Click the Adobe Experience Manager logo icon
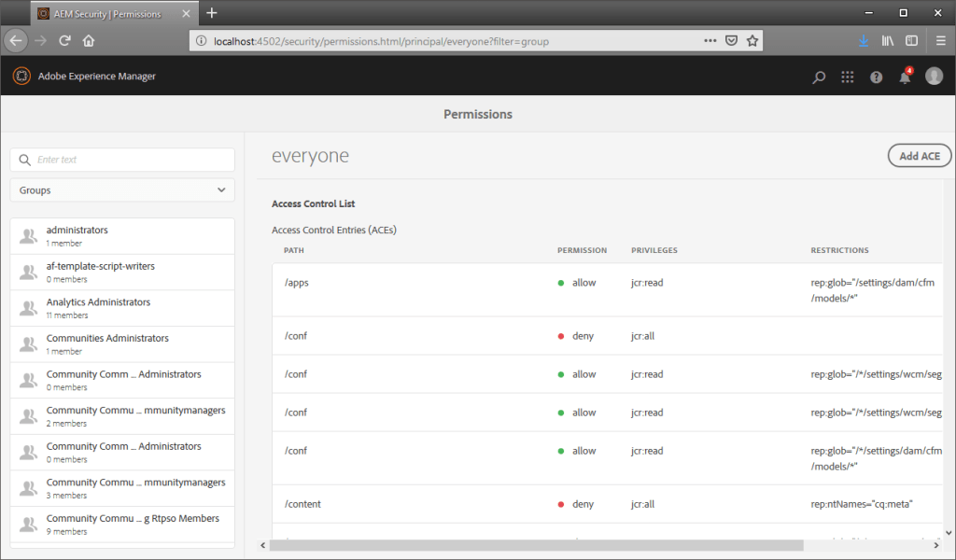 pyautogui.click(x=22, y=77)
